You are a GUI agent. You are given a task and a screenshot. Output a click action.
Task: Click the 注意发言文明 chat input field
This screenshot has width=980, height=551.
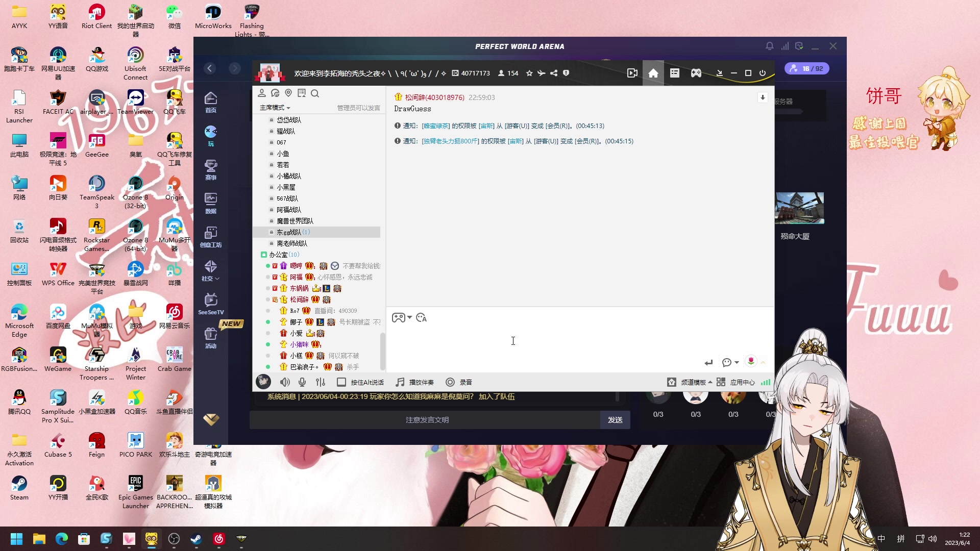coord(425,420)
